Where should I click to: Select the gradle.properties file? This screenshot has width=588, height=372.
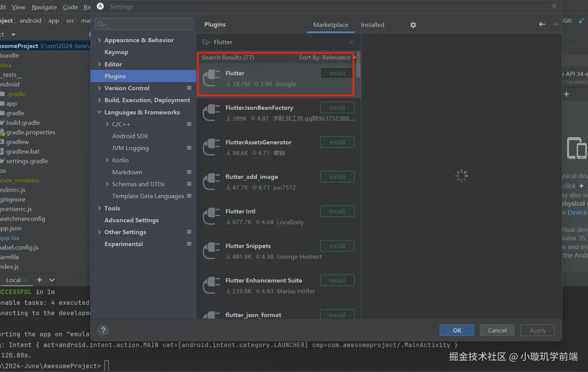30,132
